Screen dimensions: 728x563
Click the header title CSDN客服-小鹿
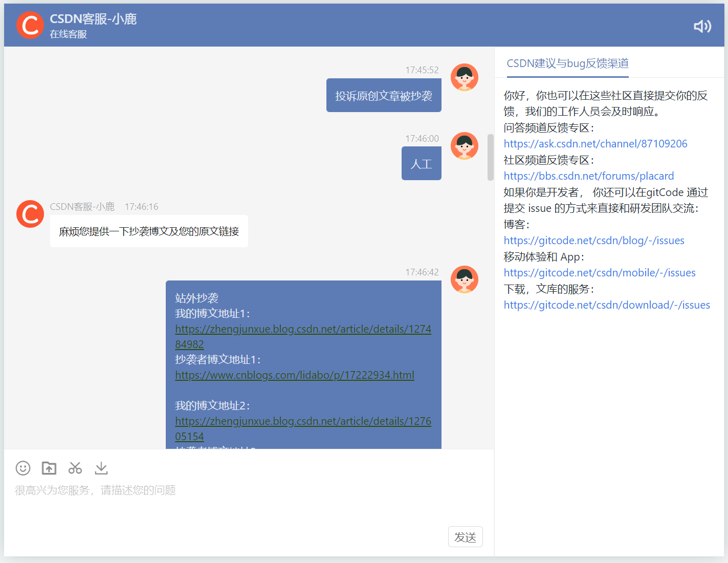pyautogui.click(x=93, y=19)
